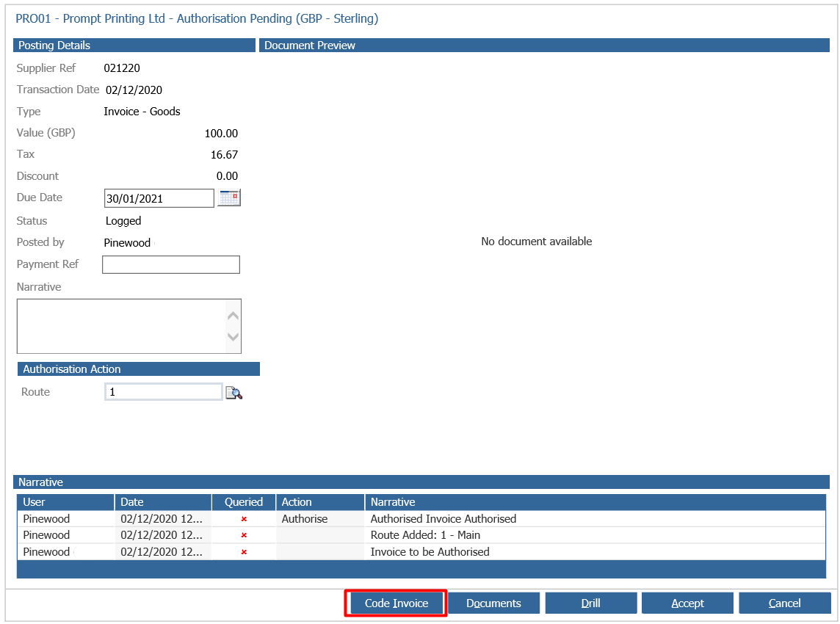The width and height of the screenshot is (840, 624).
Task: Click the Code Invoice button
Action: point(397,603)
